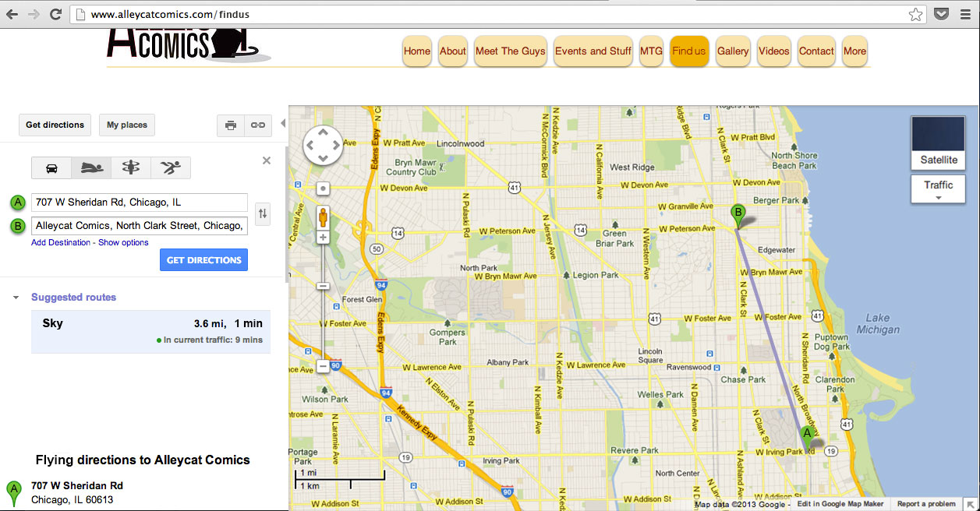This screenshot has width=980, height=511.
Task: Toggle the overview map arrow in corner
Action: click(971, 504)
